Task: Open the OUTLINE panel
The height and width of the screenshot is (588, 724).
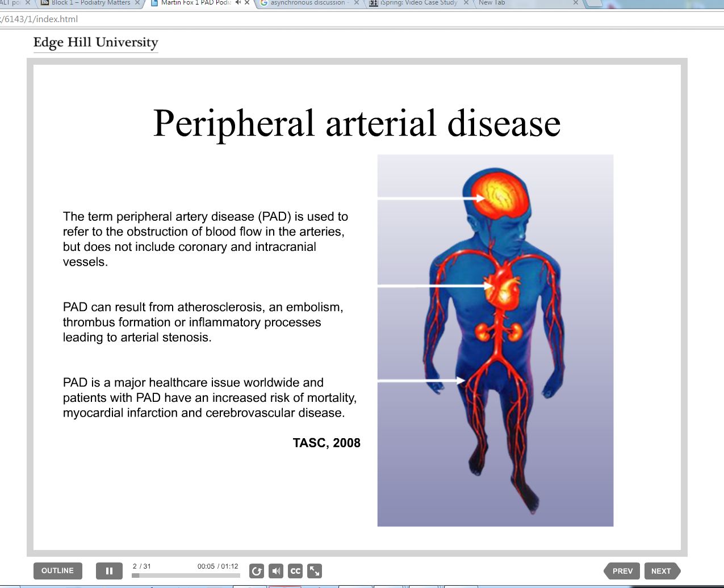Action: pyautogui.click(x=57, y=571)
